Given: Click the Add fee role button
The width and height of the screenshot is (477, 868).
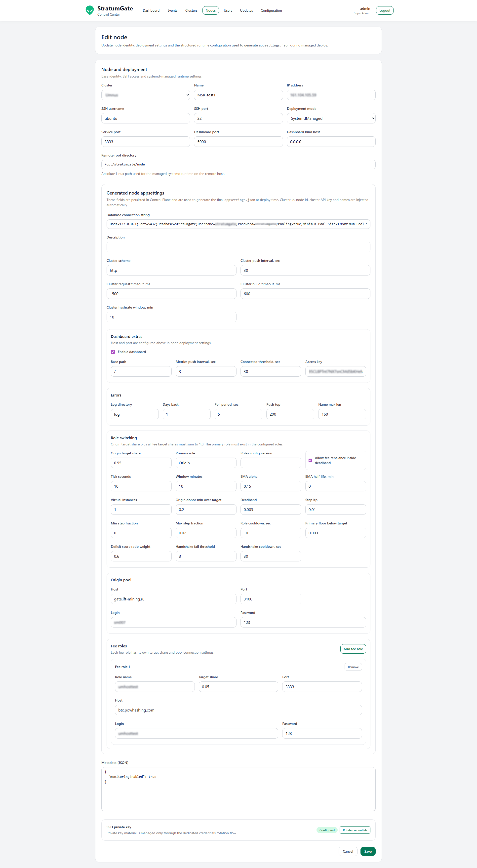Looking at the screenshot, I should coord(353,649).
